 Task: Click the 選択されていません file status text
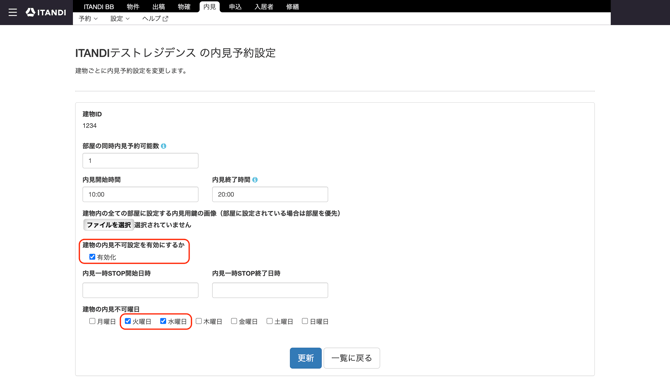(x=163, y=225)
